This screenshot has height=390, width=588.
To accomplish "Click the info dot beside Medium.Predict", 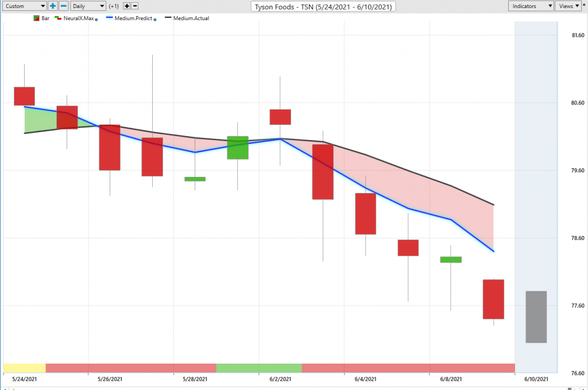I will point(155,20).
